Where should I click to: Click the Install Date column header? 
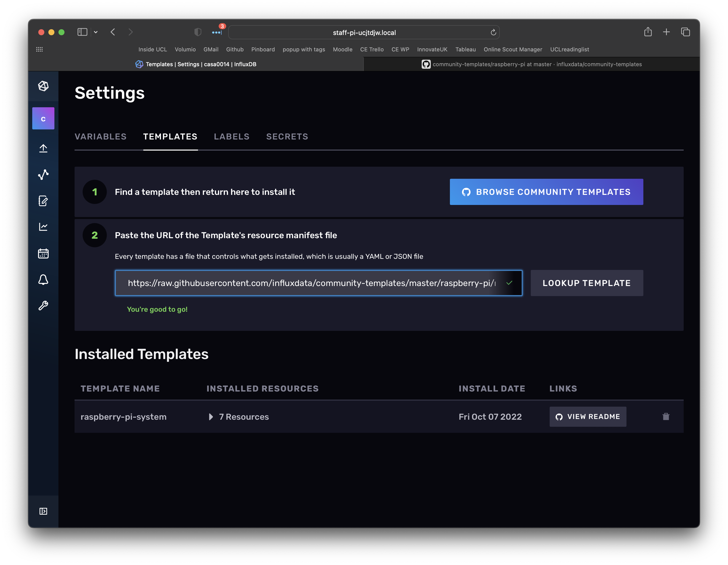click(x=492, y=389)
